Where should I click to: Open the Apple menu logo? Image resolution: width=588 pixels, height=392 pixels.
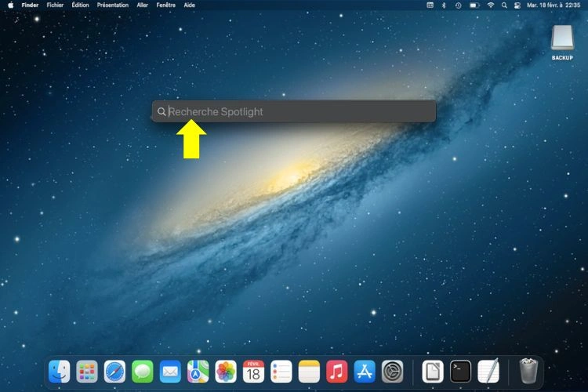10,5
